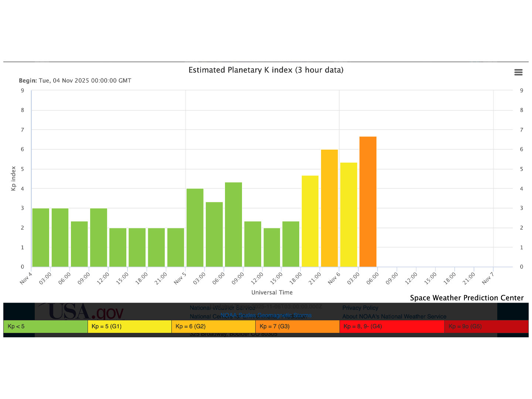Click the Kp = 6 (G2) legend box

coord(213,327)
